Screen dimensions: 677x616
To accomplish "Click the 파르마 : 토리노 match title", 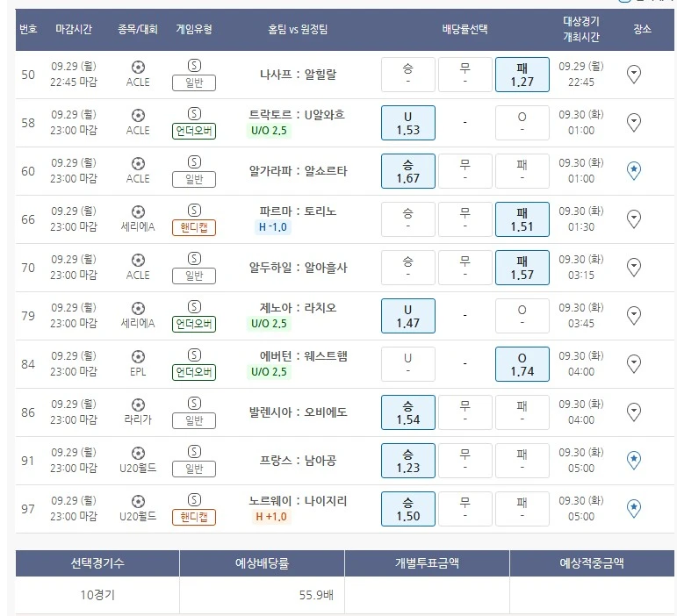I will tap(299, 211).
